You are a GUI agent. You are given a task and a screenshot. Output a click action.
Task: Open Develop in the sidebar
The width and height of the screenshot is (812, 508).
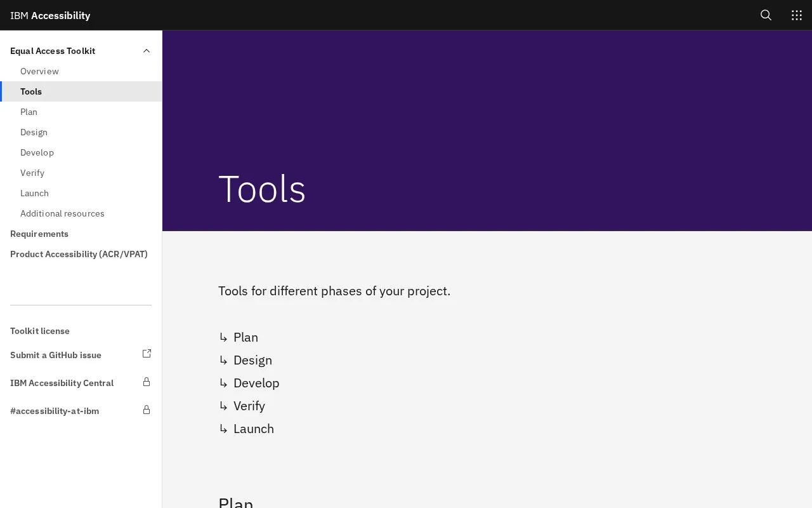point(81,152)
